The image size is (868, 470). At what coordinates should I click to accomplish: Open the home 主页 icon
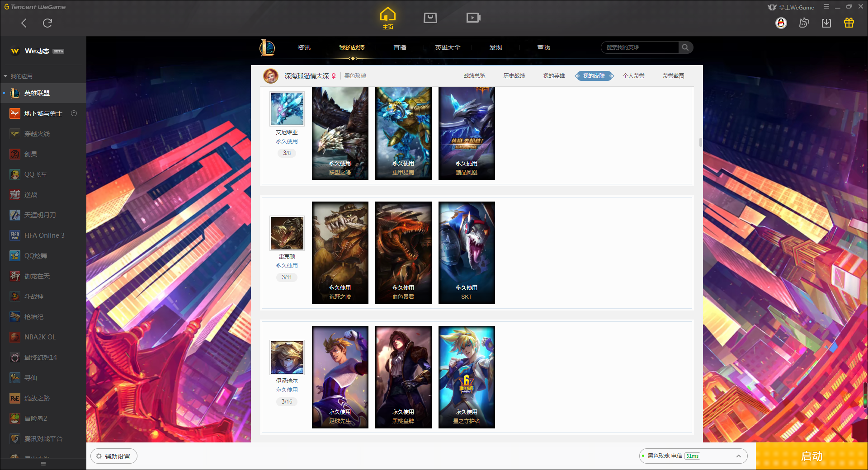point(388,18)
